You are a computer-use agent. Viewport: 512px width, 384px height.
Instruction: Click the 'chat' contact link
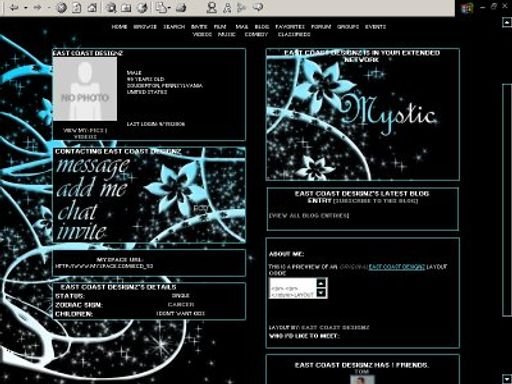tap(77, 211)
